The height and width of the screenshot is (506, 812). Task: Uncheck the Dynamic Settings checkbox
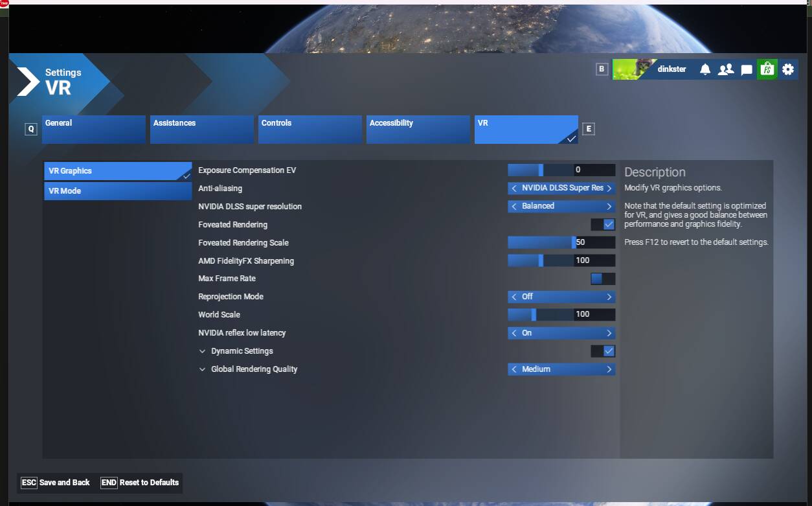(609, 351)
